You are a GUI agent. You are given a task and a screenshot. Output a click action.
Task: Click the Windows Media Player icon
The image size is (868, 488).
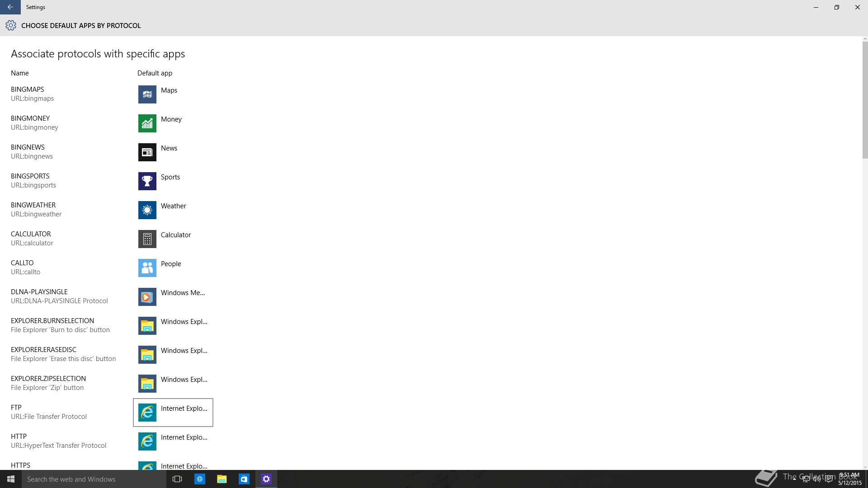point(147,297)
